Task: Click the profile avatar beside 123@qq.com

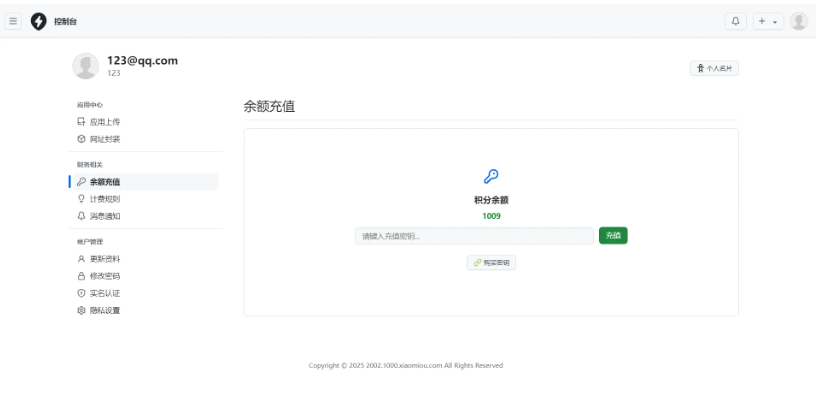Action: click(85, 66)
